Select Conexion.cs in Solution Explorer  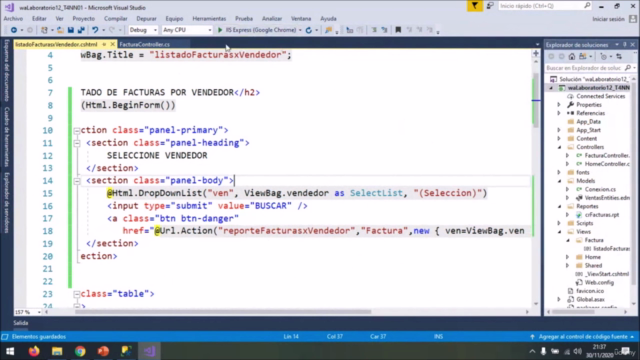click(x=600, y=189)
